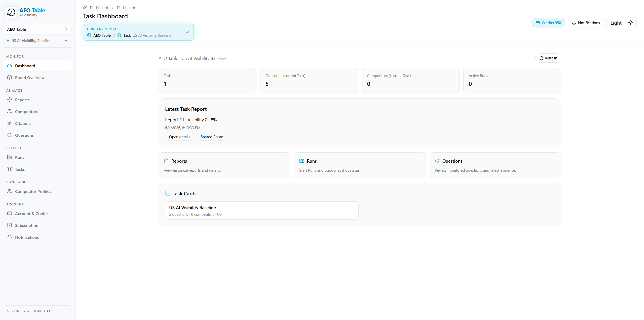Click the Notifications bell icon in sidebar

click(10, 237)
